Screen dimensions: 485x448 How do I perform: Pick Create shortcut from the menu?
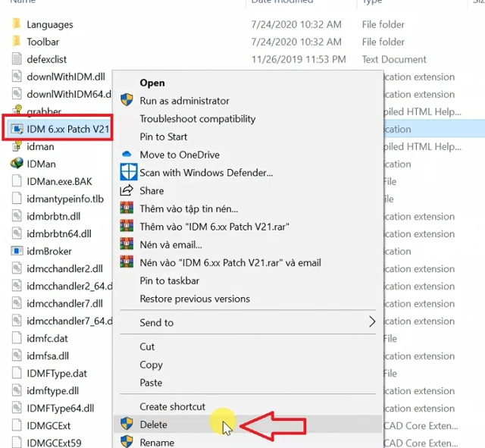pyautogui.click(x=172, y=407)
